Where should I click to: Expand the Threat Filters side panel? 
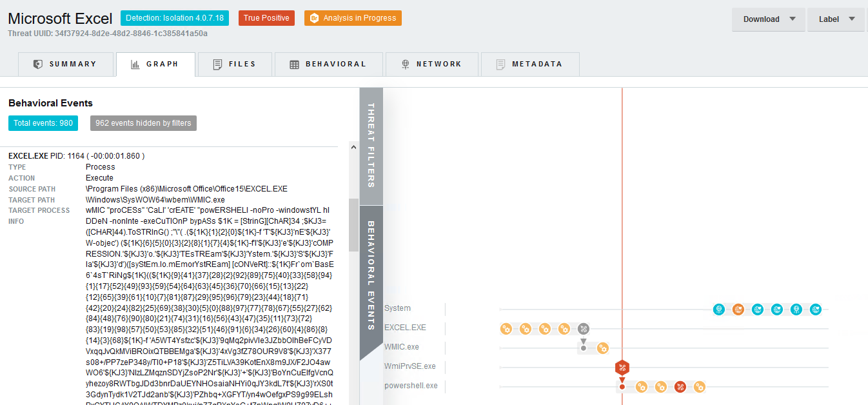coord(371,146)
